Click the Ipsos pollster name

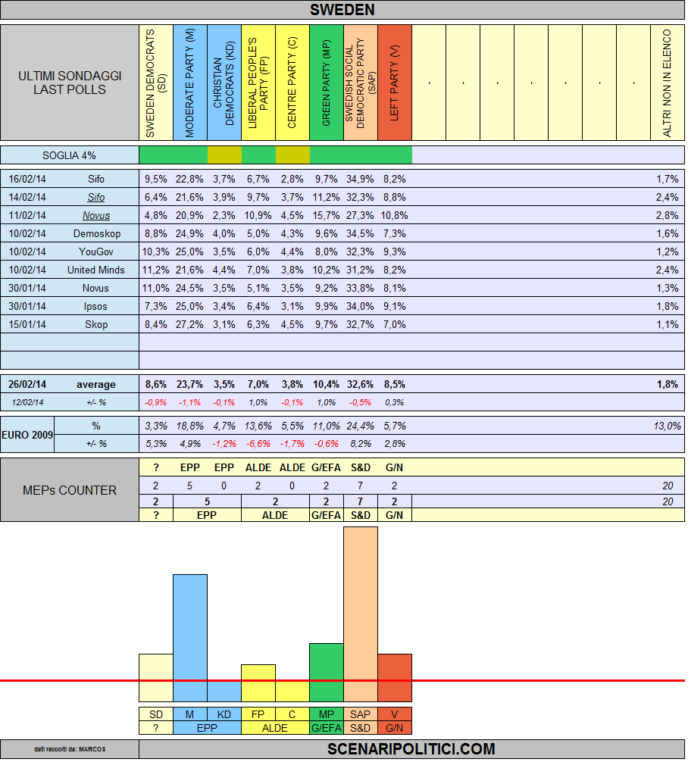tap(95, 307)
